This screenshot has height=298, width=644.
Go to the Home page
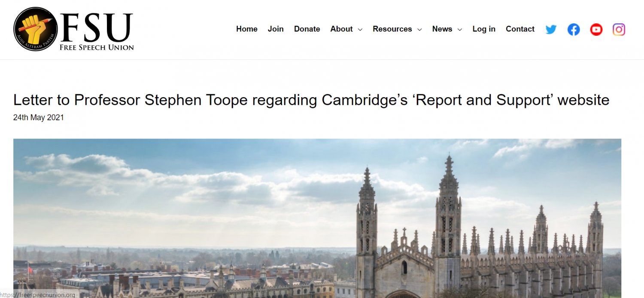pyautogui.click(x=247, y=29)
